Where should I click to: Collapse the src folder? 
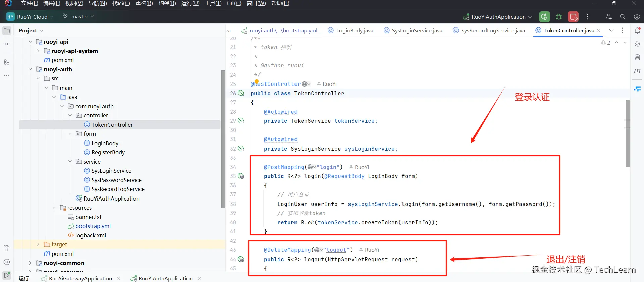coord(38,78)
